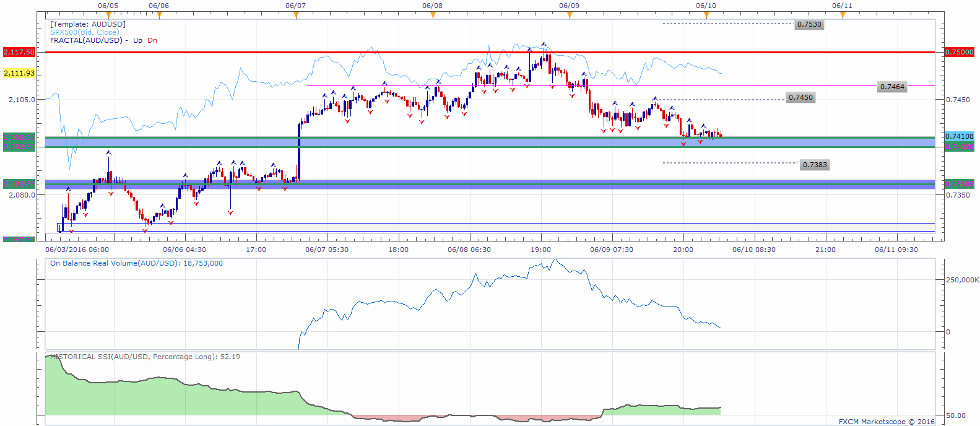Click the orange marker below date 06/05

109,15
